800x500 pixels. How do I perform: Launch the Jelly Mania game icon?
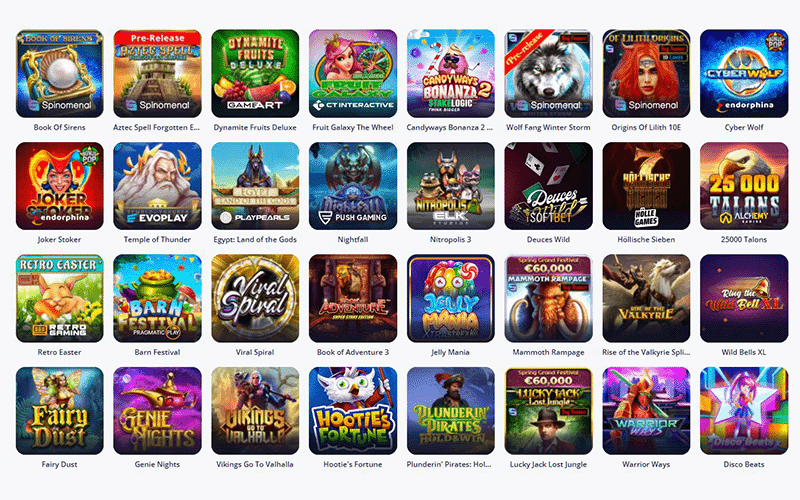tap(451, 298)
